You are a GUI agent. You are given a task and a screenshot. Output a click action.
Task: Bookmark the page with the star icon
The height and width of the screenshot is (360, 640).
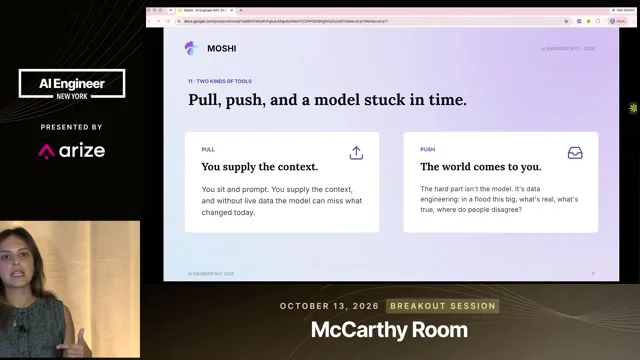[566, 21]
